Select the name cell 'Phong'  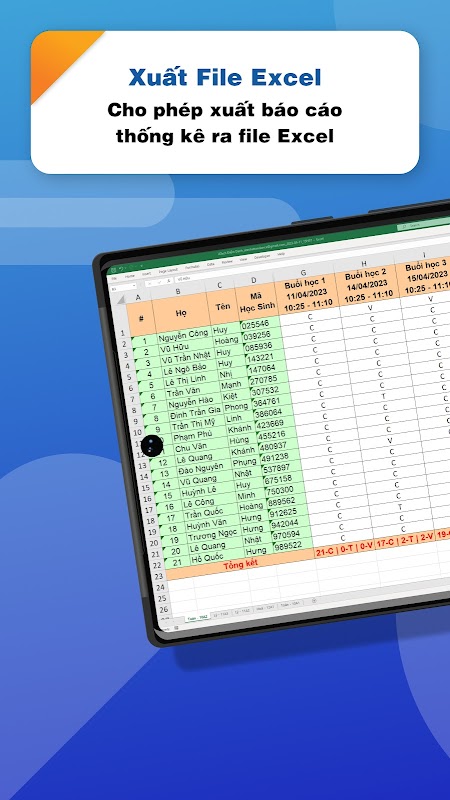236,408
